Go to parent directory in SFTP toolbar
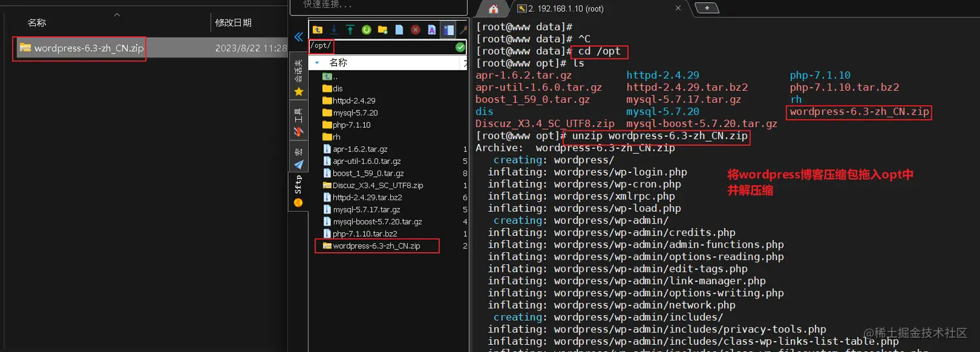 318,30
